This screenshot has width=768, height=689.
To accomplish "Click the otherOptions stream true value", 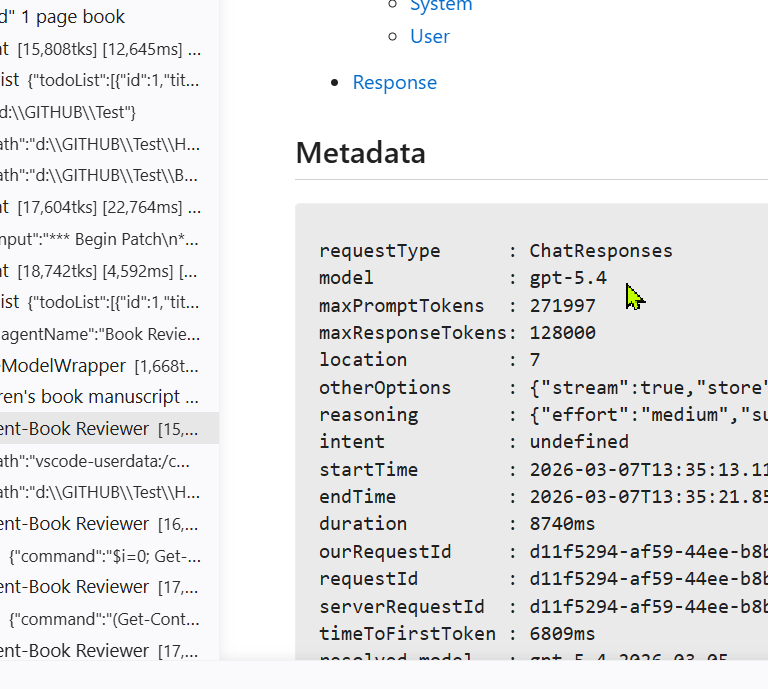I will [648, 388].
